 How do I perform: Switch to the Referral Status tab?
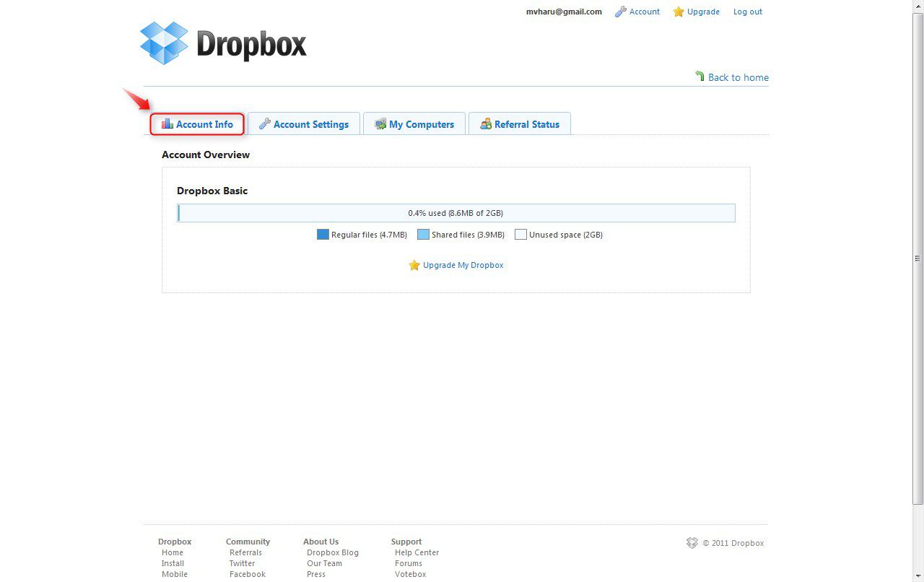pos(520,124)
